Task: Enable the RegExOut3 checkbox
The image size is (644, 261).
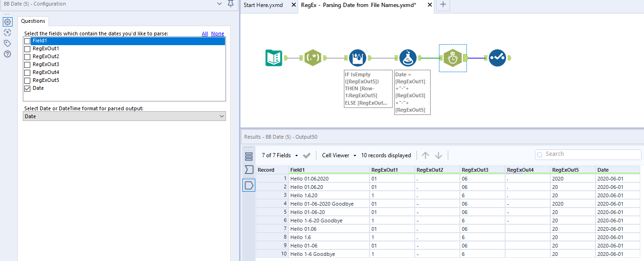Action: coord(27,65)
